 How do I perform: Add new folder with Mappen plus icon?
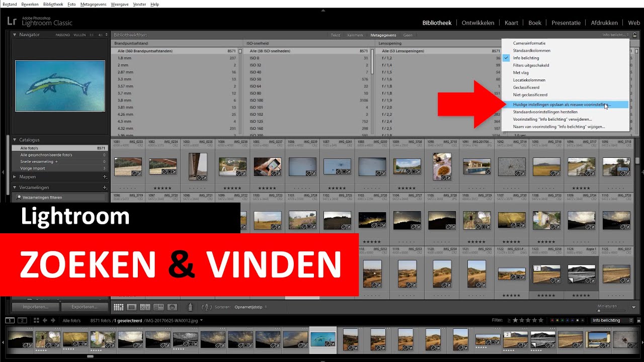(x=105, y=177)
